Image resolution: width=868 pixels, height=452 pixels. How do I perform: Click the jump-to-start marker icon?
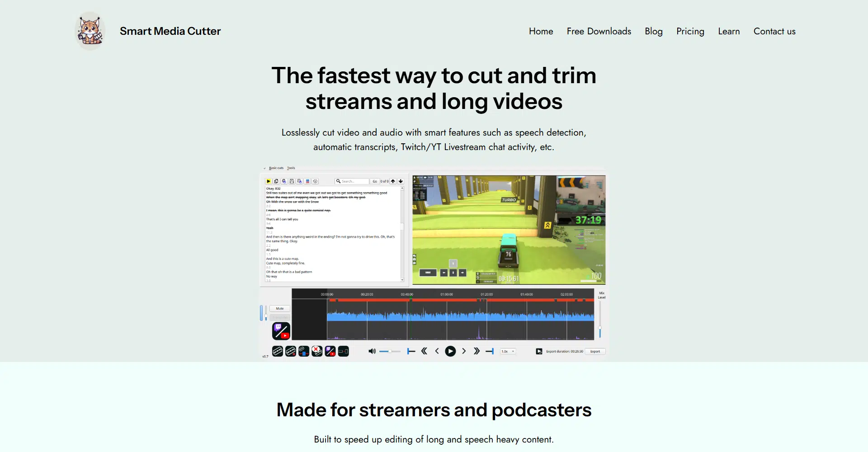pyautogui.click(x=411, y=351)
